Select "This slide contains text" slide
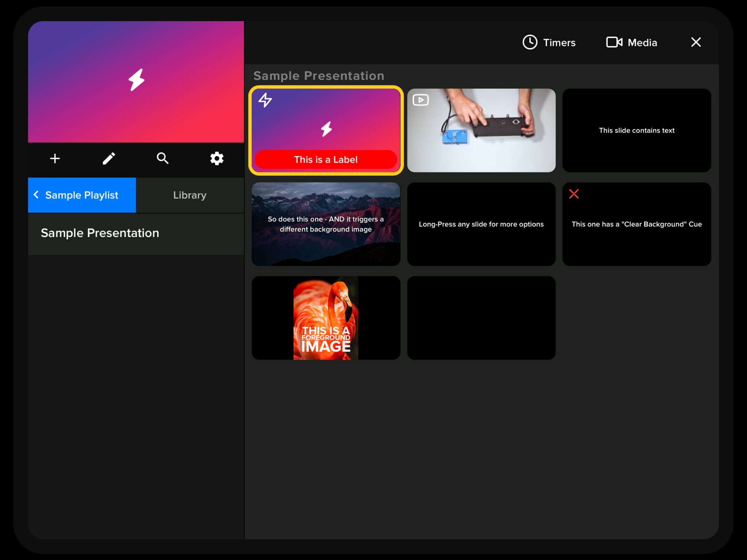The image size is (747, 560). coord(636,131)
